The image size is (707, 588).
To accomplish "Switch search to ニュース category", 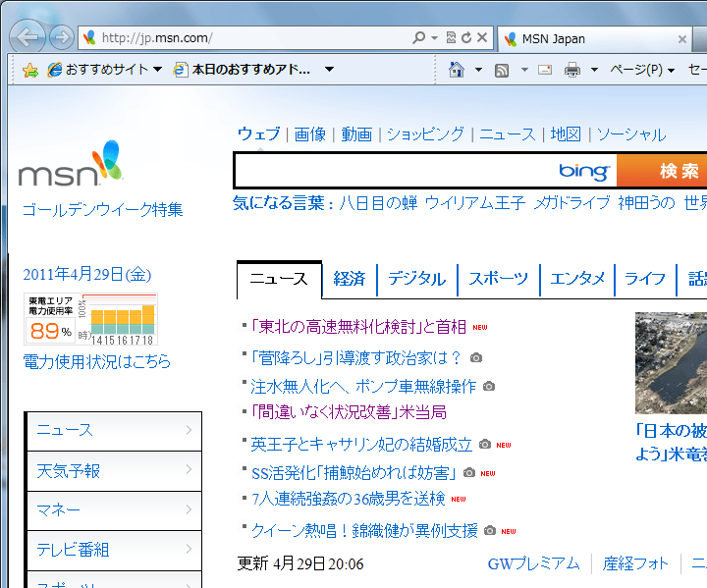I will click(x=508, y=134).
